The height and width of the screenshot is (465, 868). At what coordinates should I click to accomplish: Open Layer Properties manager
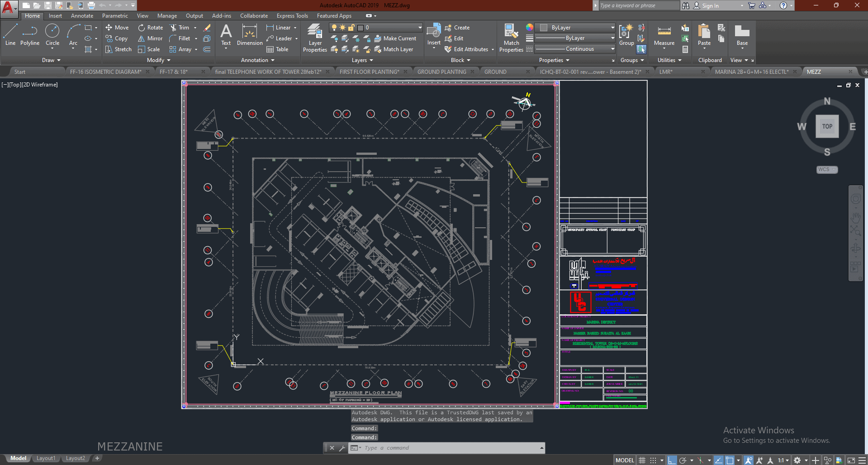click(315, 38)
